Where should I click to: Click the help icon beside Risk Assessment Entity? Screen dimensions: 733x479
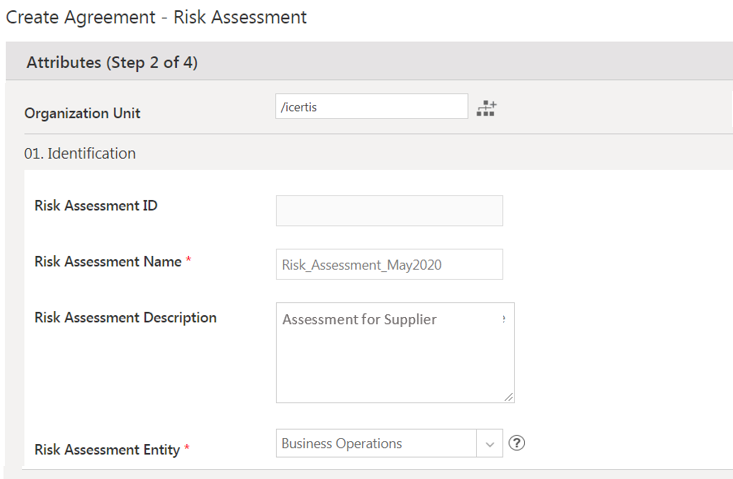517,443
